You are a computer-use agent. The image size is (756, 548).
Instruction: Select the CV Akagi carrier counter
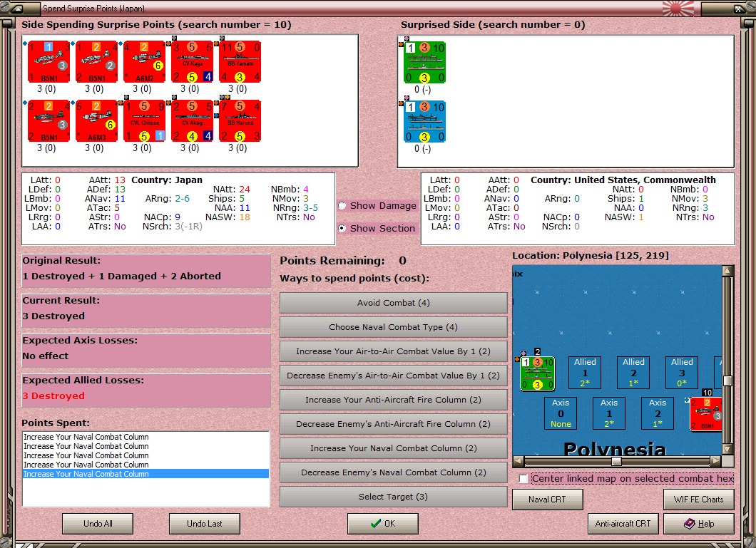[193, 121]
